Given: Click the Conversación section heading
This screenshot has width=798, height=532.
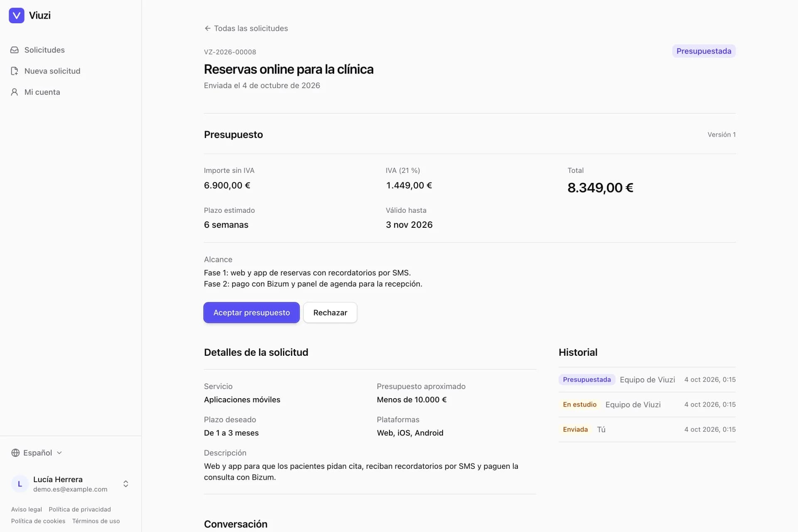Looking at the screenshot, I should pyautogui.click(x=236, y=524).
